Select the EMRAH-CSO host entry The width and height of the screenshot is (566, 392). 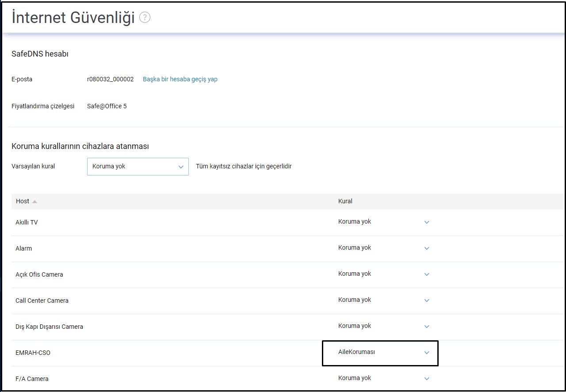click(33, 353)
